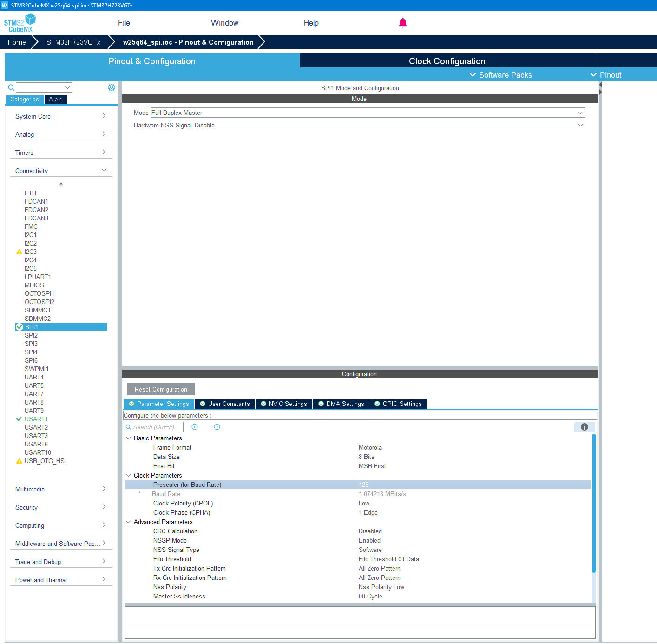The width and height of the screenshot is (657, 644).
Task: Open the peripheral list gear settings icon
Action: [112, 87]
